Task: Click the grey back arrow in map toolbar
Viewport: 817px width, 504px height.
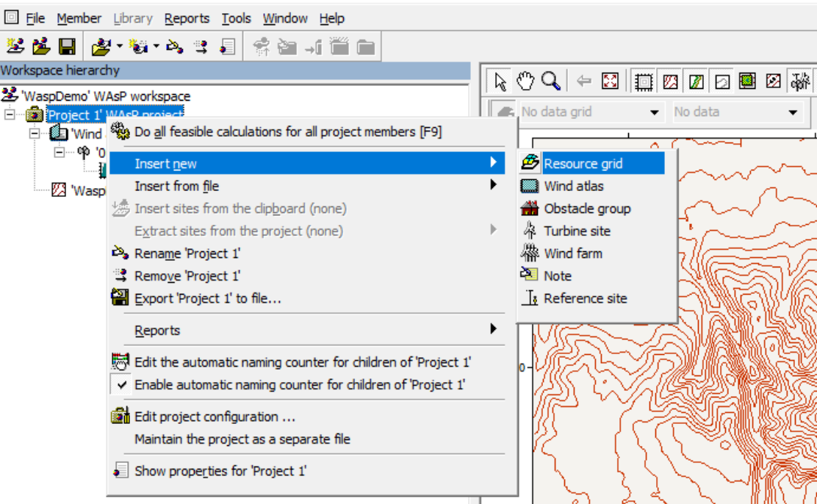Action: (584, 82)
